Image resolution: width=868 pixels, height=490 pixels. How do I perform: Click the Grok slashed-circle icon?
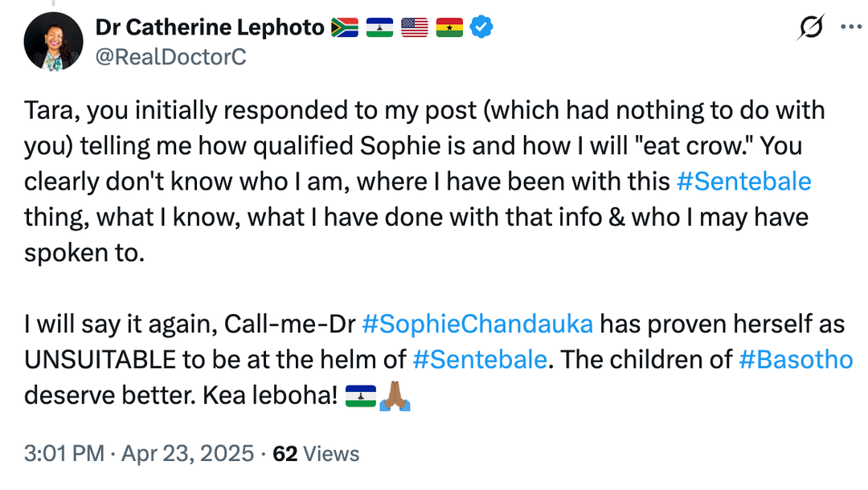pyautogui.click(x=811, y=28)
